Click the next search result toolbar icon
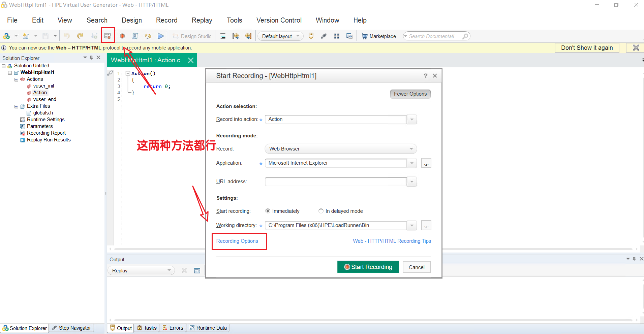This screenshot has height=334, width=644. pyautogui.click(x=248, y=36)
